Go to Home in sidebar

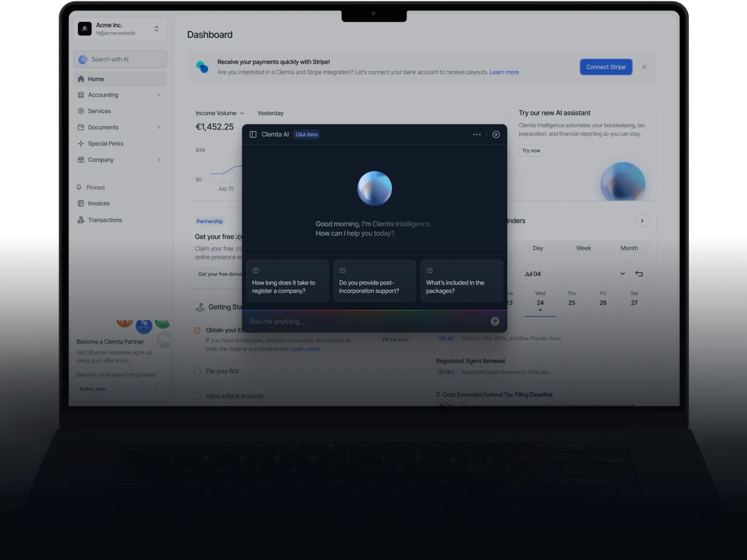tap(120, 79)
